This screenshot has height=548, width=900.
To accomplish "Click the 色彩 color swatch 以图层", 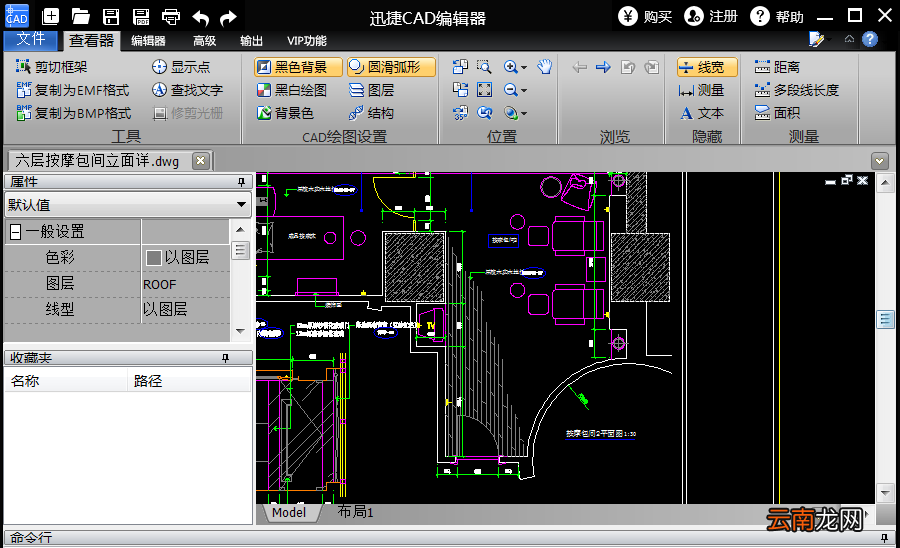I will 153,258.
